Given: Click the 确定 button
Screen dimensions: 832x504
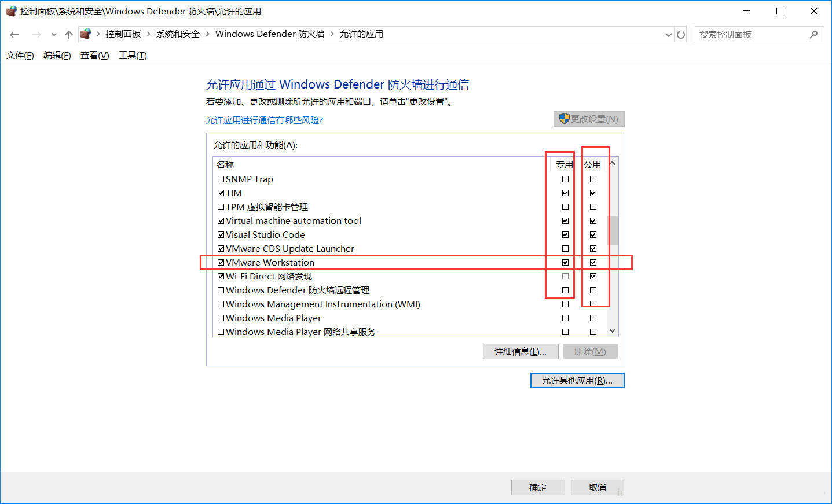Looking at the screenshot, I should (x=538, y=488).
